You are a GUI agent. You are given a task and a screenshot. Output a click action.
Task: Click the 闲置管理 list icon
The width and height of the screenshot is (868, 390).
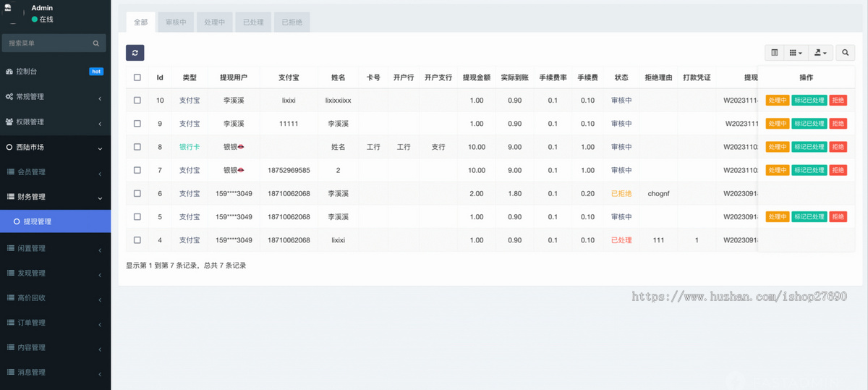coord(11,248)
